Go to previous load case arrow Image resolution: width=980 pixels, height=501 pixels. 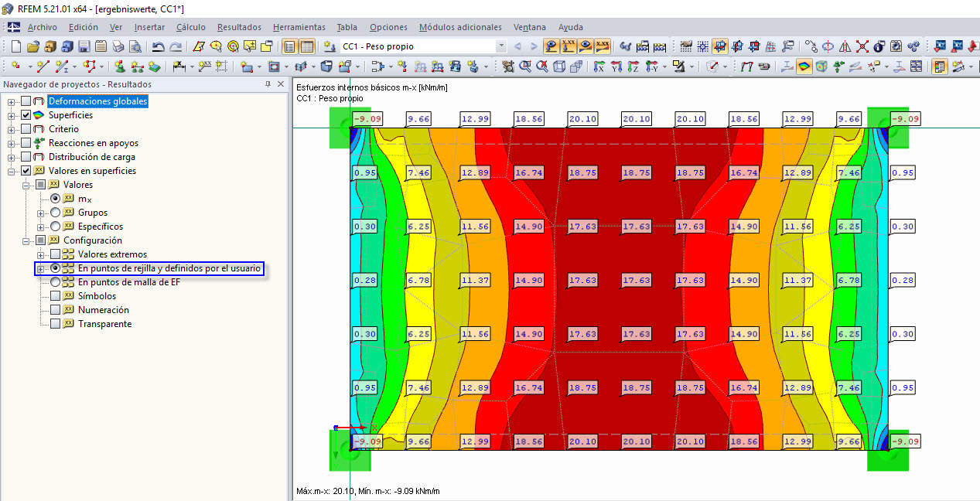coord(518,46)
